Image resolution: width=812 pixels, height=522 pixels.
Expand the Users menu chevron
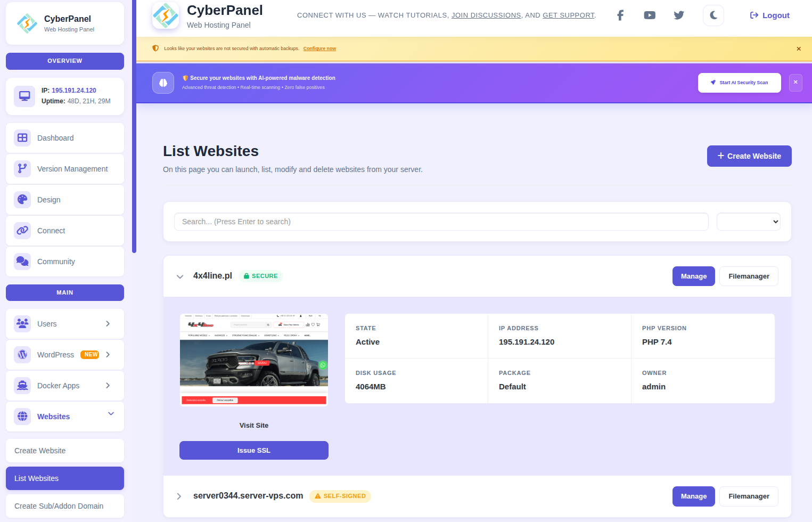point(108,324)
